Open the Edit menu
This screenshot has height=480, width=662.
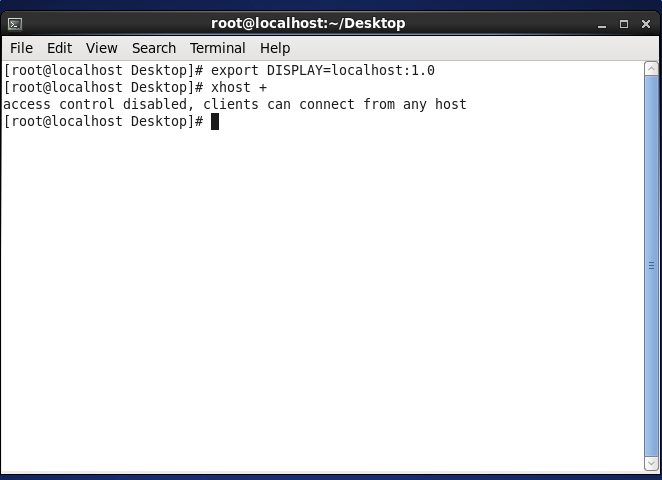(59, 48)
